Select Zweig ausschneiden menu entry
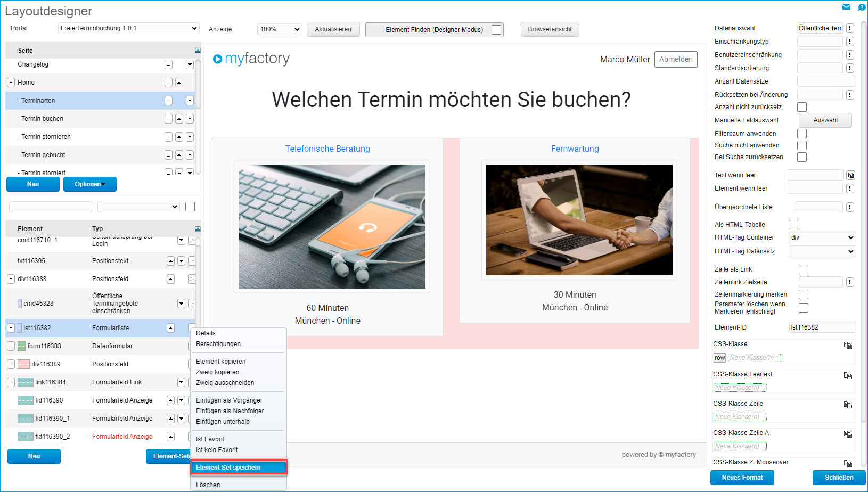This screenshot has height=492, width=868. [x=225, y=383]
